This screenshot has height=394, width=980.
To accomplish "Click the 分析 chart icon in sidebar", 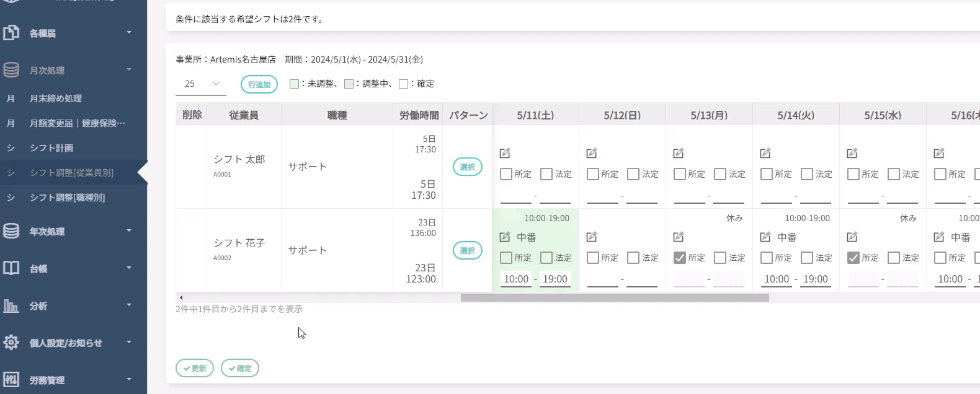I will 11,305.
